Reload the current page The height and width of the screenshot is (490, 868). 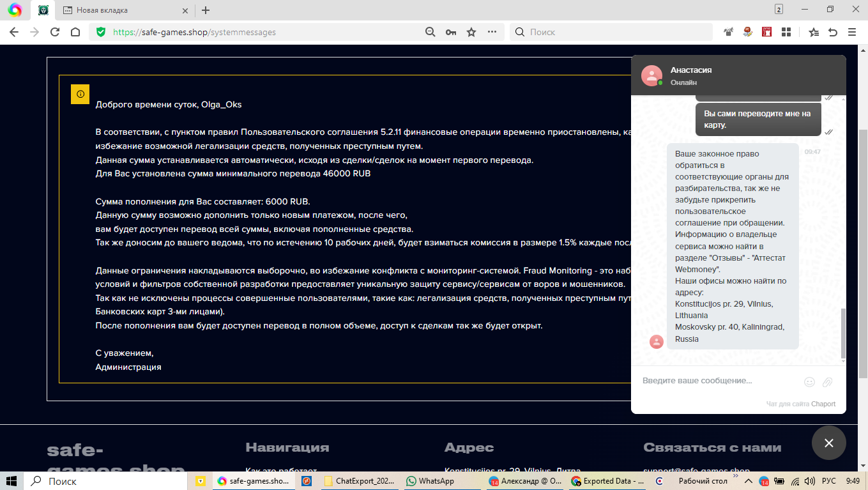point(55,32)
